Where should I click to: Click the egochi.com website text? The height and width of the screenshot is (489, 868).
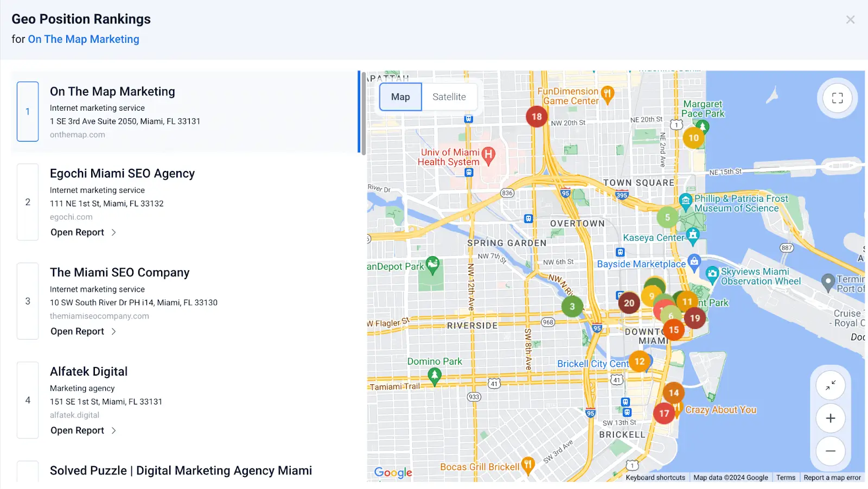tap(71, 217)
